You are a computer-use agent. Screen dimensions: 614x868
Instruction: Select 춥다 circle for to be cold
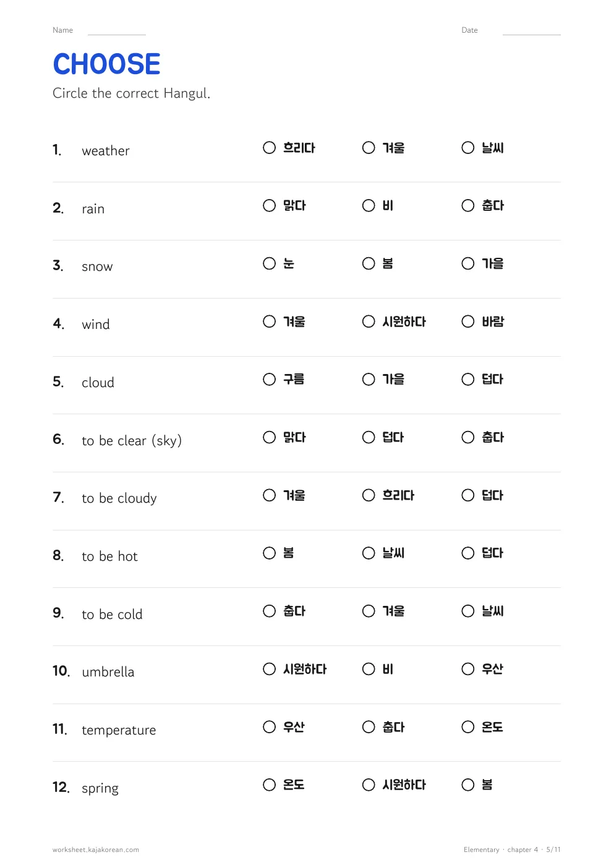(269, 611)
